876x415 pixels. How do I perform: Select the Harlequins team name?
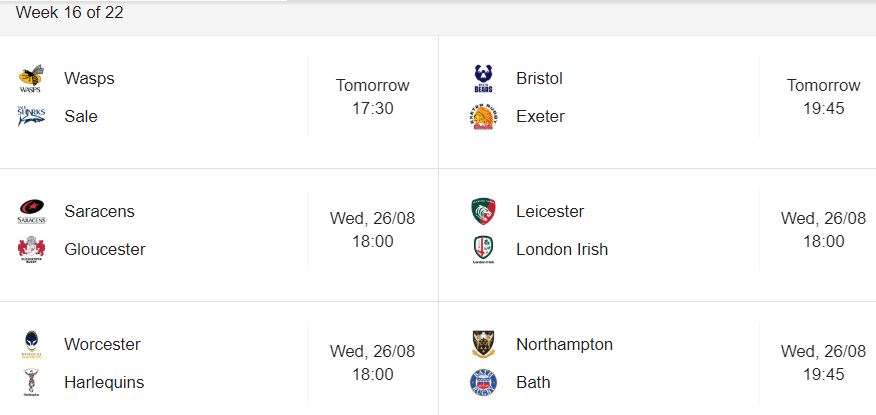[104, 382]
